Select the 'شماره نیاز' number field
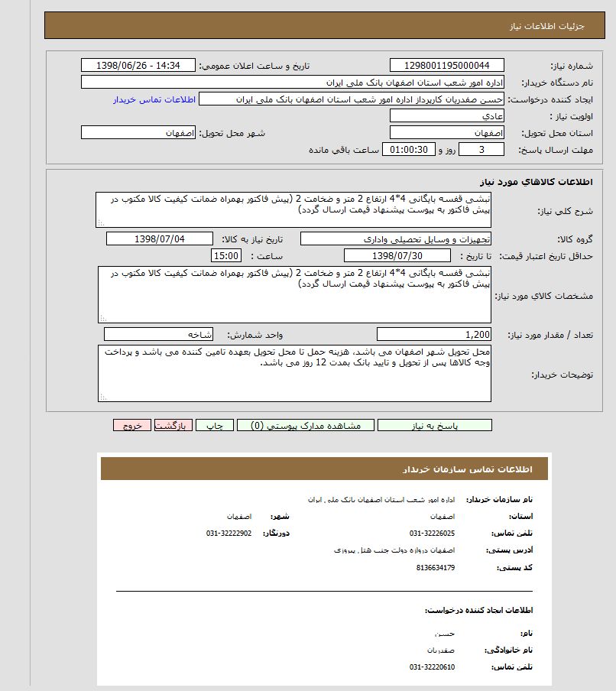The width and height of the screenshot is (616, 691). 446,66
